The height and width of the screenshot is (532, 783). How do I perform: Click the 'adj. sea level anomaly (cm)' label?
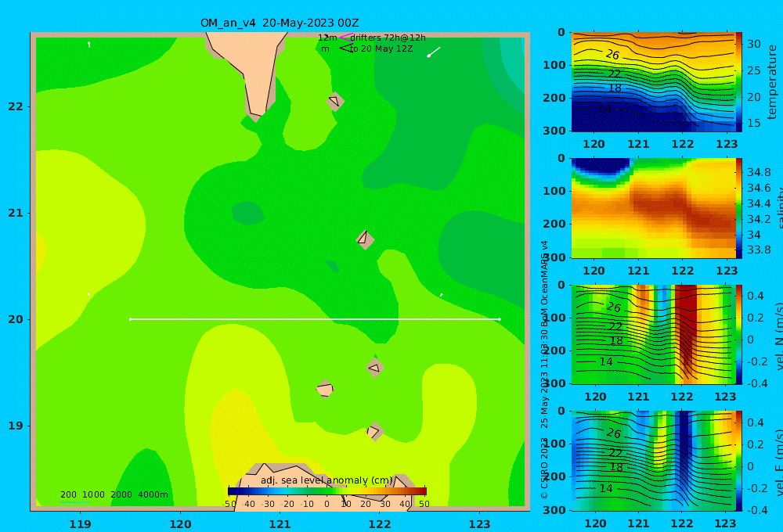(x=327, y=480)
